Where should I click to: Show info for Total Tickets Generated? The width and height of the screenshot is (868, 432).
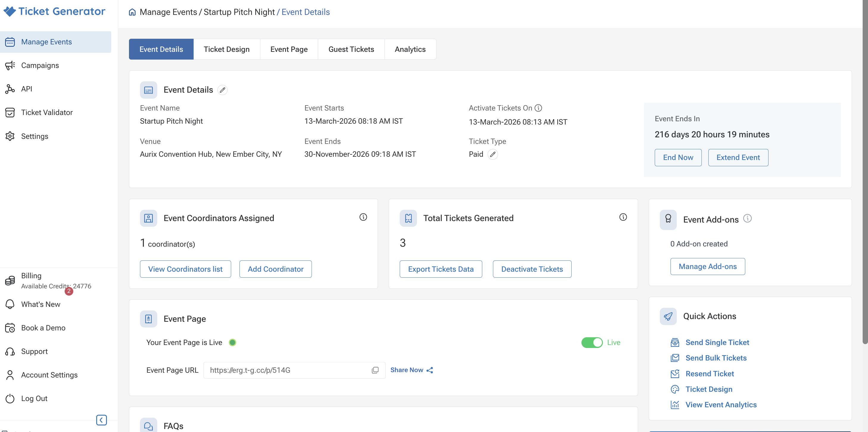[x=623, y=217]
